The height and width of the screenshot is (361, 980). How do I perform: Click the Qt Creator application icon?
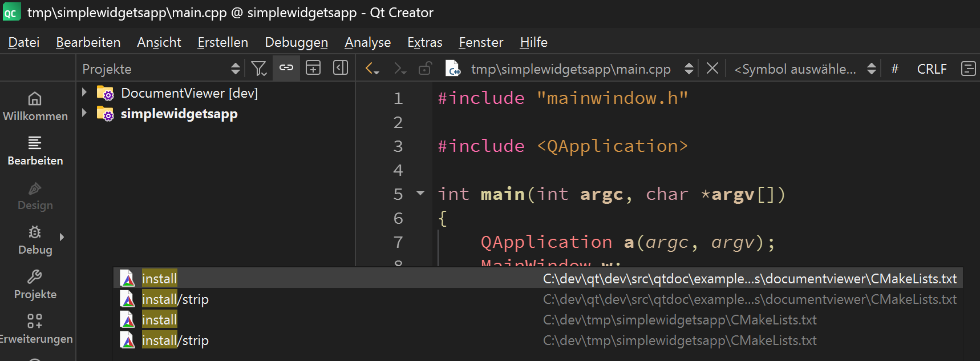[11, 12]
